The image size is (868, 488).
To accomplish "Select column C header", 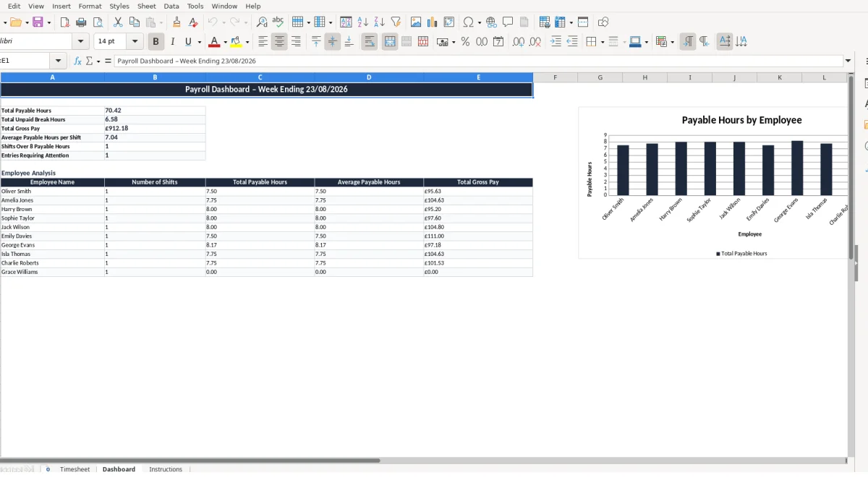I will click(260, 77).
